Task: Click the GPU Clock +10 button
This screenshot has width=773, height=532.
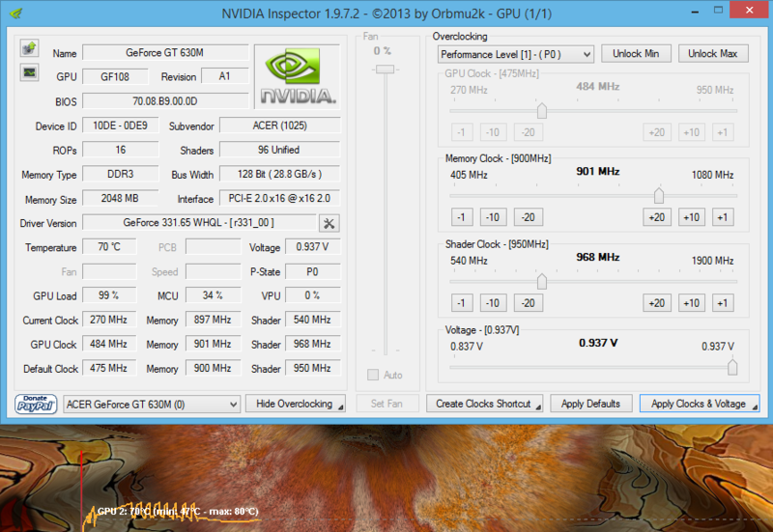Action: [691, 132]
